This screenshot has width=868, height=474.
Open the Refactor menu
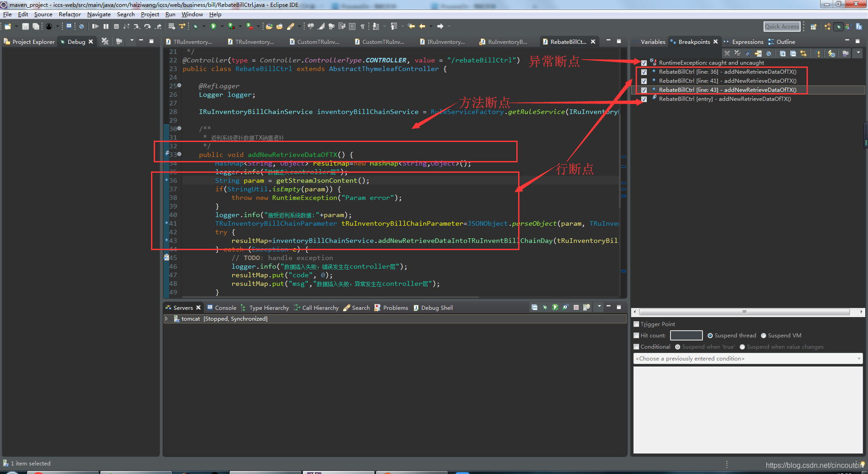[x=70, y=14]
